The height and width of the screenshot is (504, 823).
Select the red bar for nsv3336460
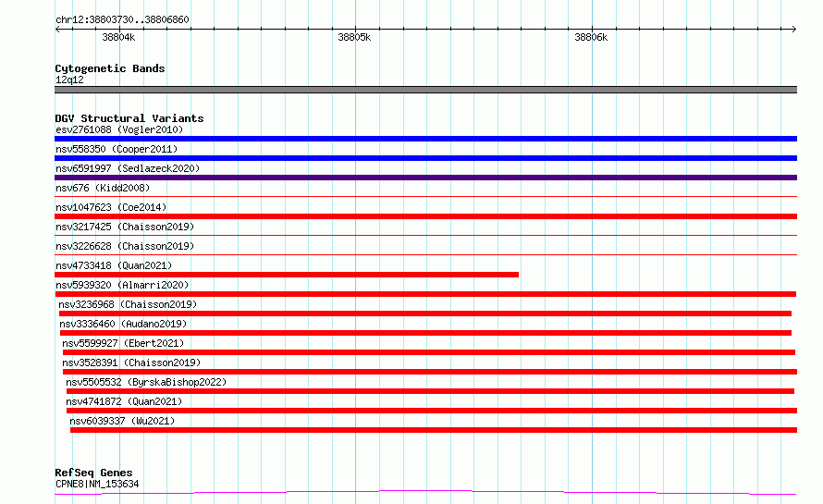coord(425,333)
